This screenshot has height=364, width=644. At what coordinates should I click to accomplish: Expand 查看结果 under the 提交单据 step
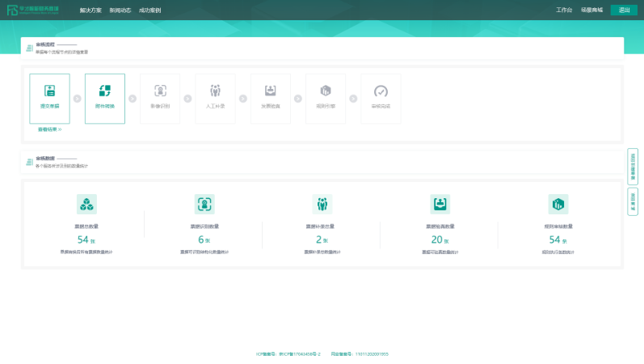[x=49, y=129]
